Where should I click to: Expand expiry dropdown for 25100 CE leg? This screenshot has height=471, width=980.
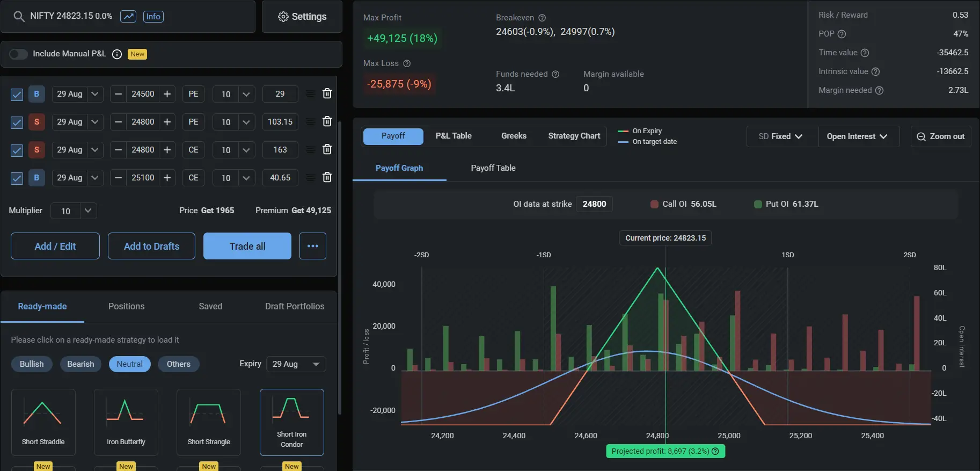click(95, 178)
